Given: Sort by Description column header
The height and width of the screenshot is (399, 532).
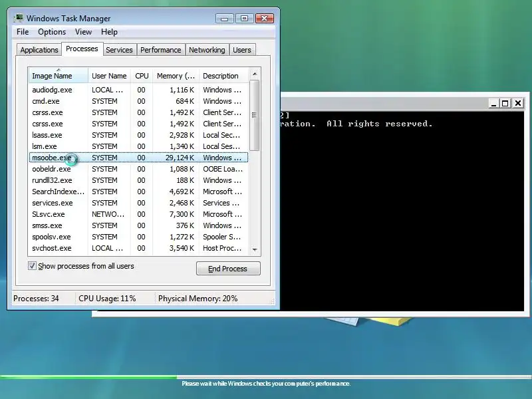Looking at the screenshot, I should [224, 76].
